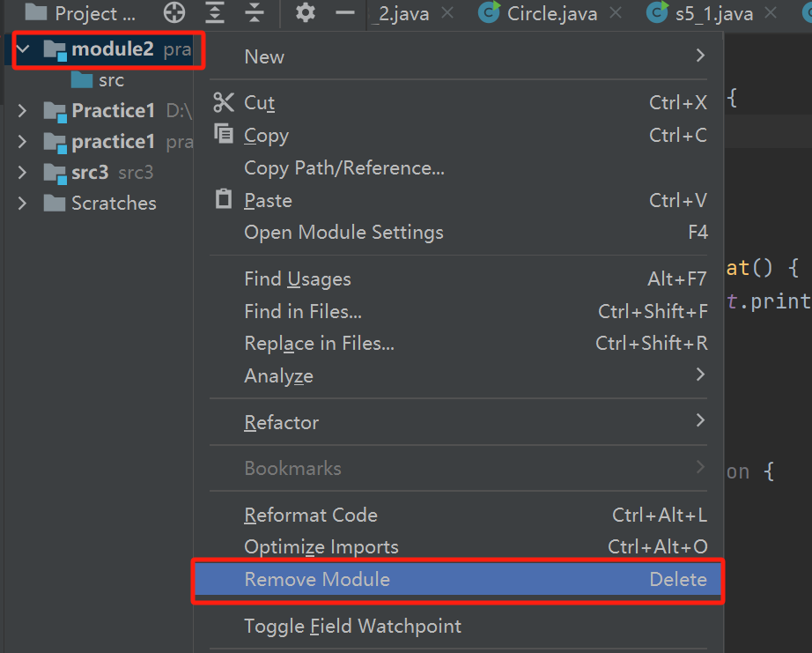Viewport: 812px width, 653px height.
Task: Click the Project folder icon in the header
Action: (x=35, y=13)
